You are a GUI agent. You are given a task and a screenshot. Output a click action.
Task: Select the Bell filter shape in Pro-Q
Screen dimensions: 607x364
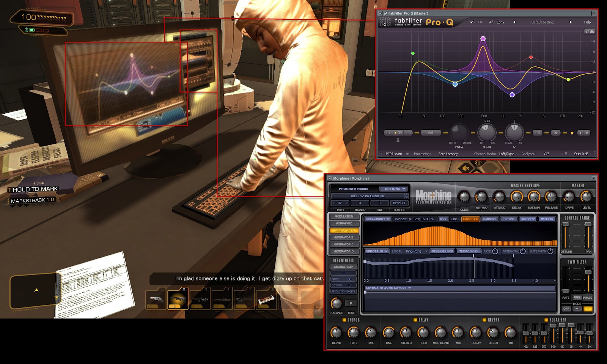431,133
